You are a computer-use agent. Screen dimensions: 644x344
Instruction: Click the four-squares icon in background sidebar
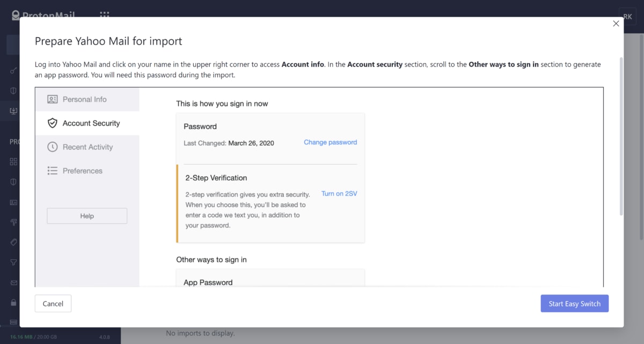tap(14, 162)
